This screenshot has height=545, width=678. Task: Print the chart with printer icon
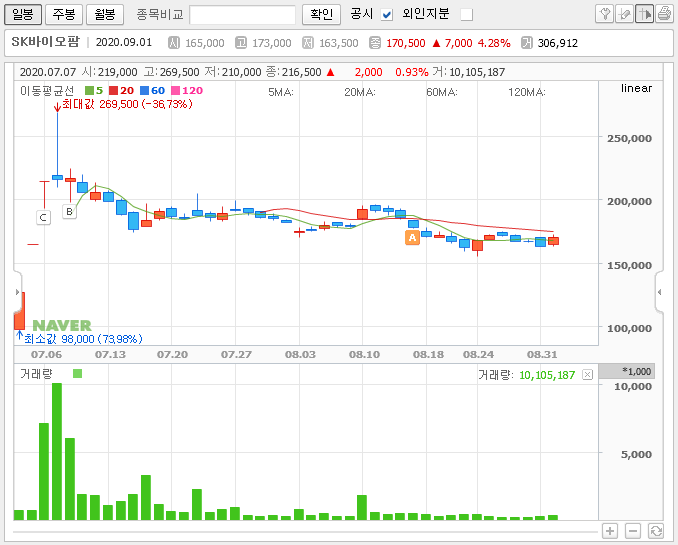(664, 14)
